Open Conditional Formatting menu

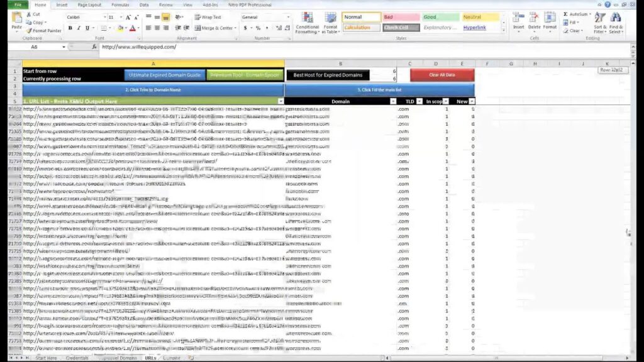point(307,23)
